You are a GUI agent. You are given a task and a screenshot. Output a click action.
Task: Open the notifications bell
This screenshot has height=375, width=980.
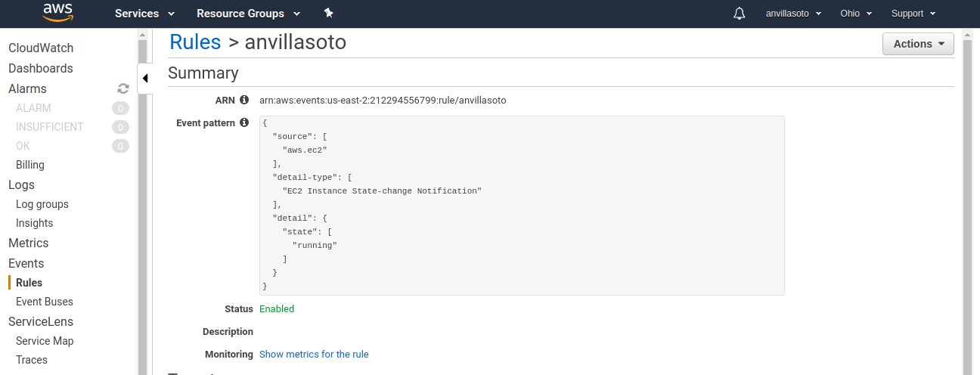[x=740, y=14]
